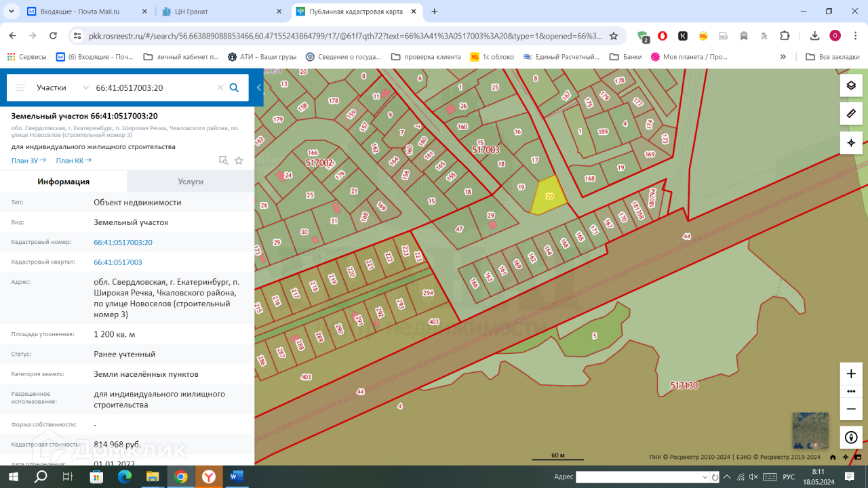Clear the cadastral number search field
The height and width of the screenshot is (488, 868).
[x=220, y=87]
